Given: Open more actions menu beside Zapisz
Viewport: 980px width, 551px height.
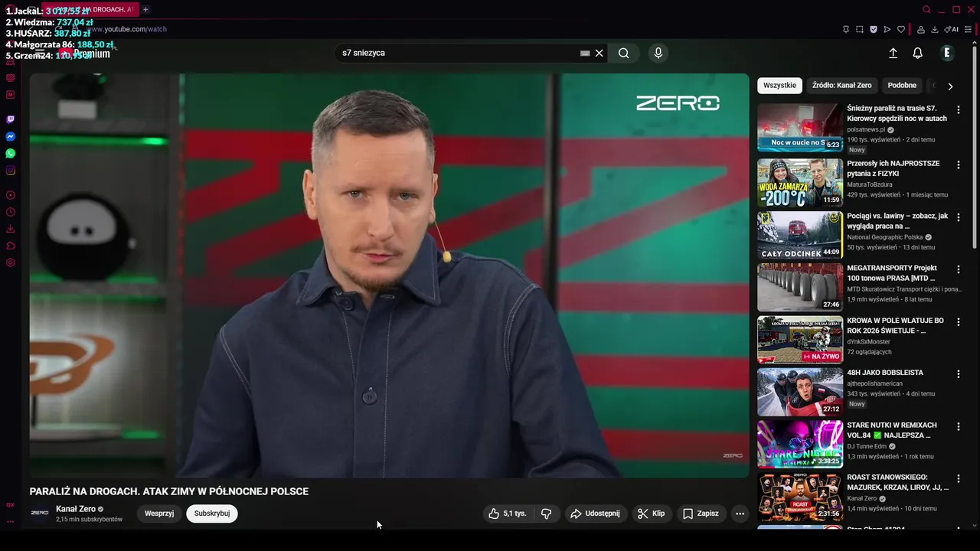Looking at the screenshot, I should tap(740, 514).
